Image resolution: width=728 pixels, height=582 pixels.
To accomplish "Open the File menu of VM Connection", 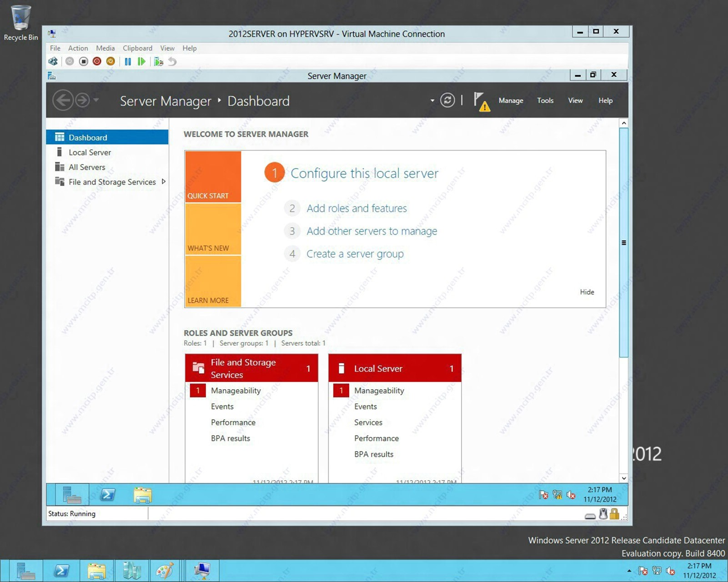I will 55,48.
